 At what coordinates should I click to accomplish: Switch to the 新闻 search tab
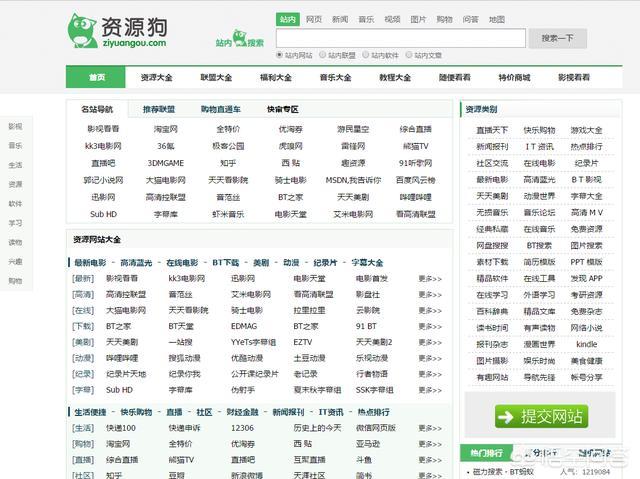tap(340, 19)
